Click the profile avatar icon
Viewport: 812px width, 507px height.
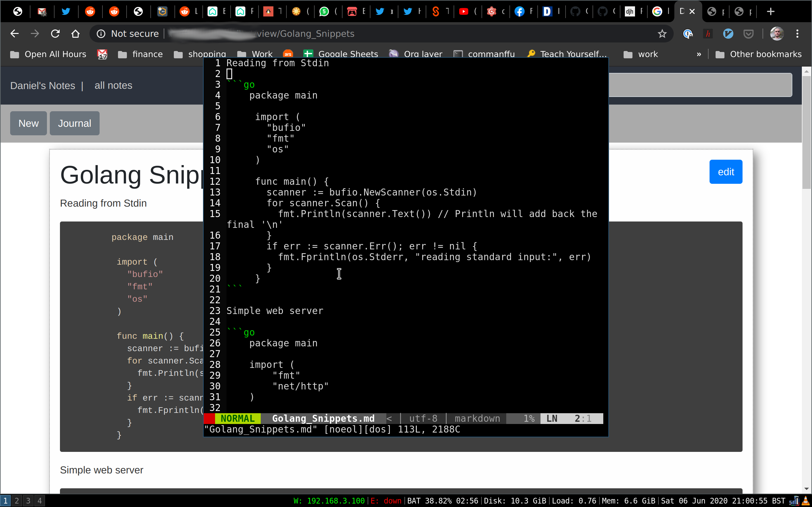click(776, 34)
